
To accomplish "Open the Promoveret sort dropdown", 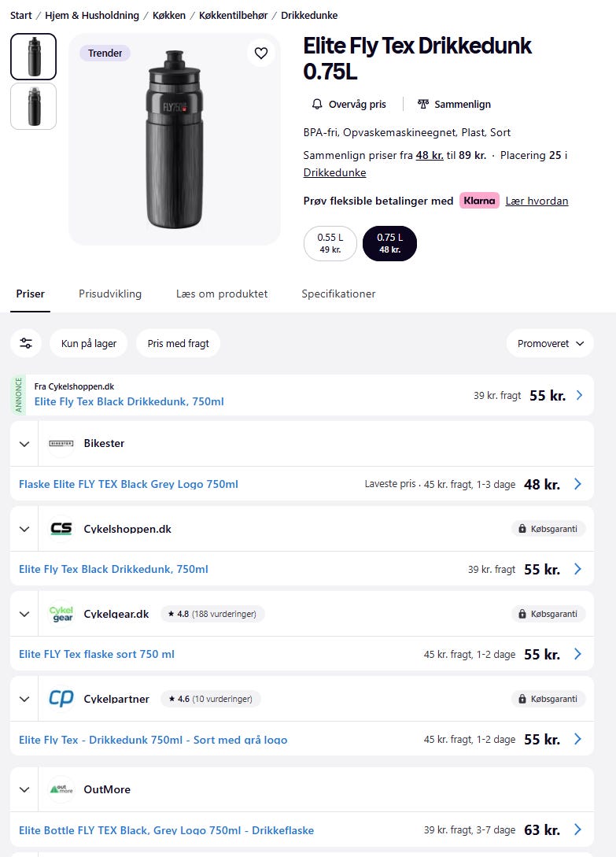I will [550, 343].
